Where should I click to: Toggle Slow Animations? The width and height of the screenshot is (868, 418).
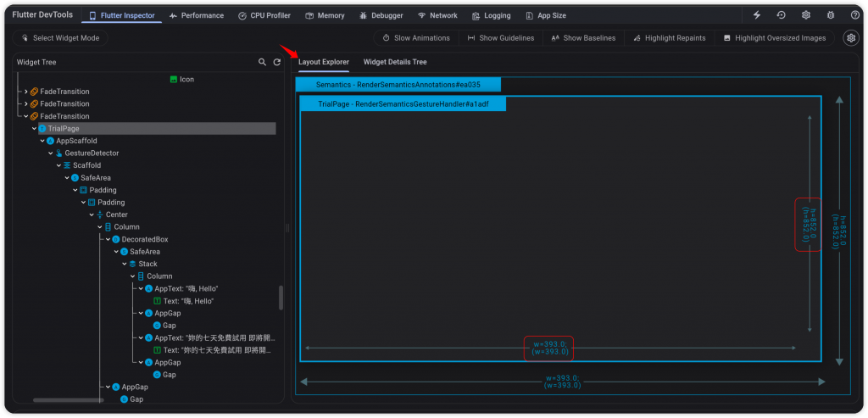tap(415, 38)
